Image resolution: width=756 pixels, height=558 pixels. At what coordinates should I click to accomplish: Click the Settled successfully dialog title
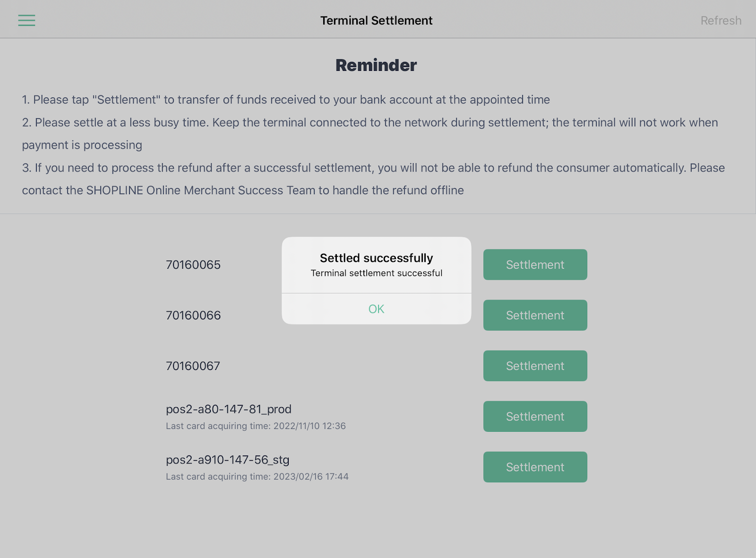(377, 258)
